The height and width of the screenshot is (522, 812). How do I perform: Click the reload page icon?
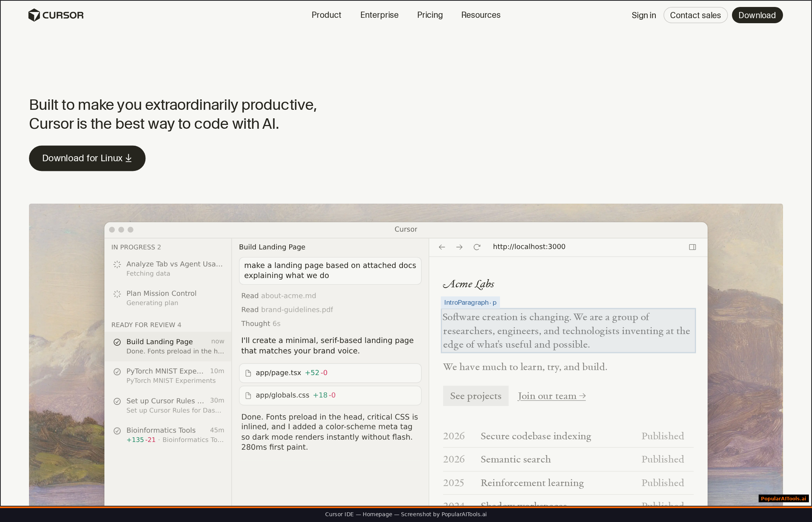477,247
